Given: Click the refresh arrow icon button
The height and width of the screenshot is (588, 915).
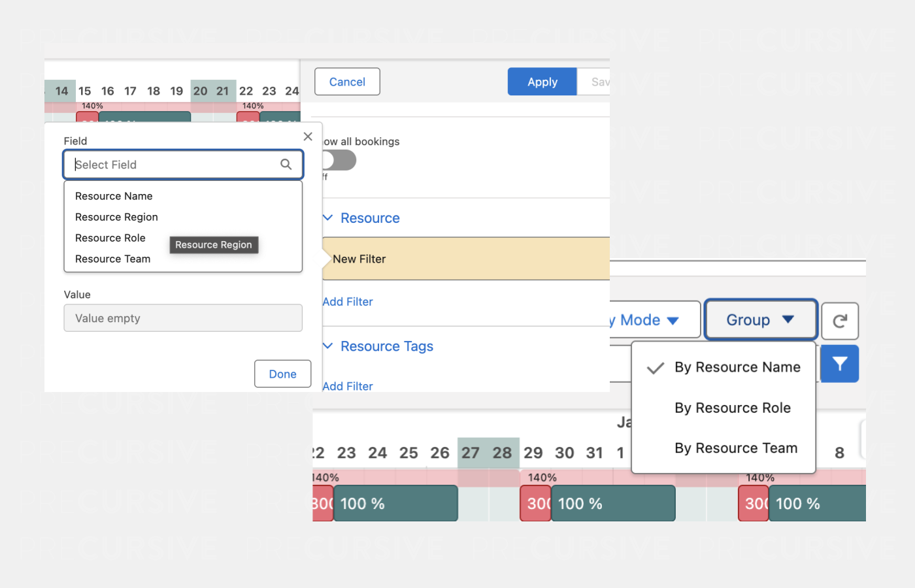Looking at the screenshot, I should point(839,321).
